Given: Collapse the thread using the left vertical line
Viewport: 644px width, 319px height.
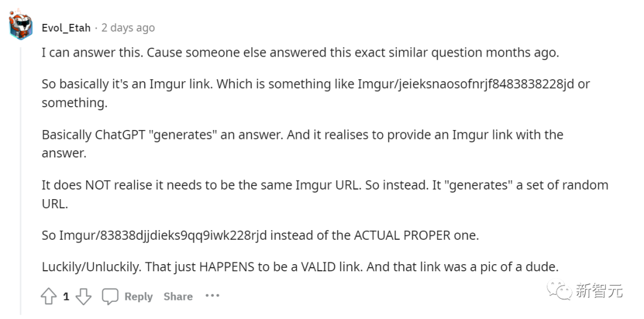Looking at the screenshot, I should point(20,179).
